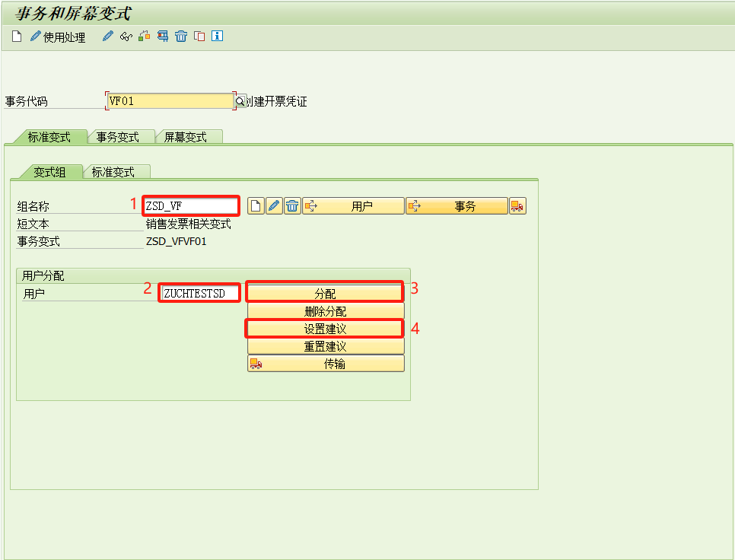Click the trash delete icon in top toolbar
This screenshot has width=735, height=560.
181,36
